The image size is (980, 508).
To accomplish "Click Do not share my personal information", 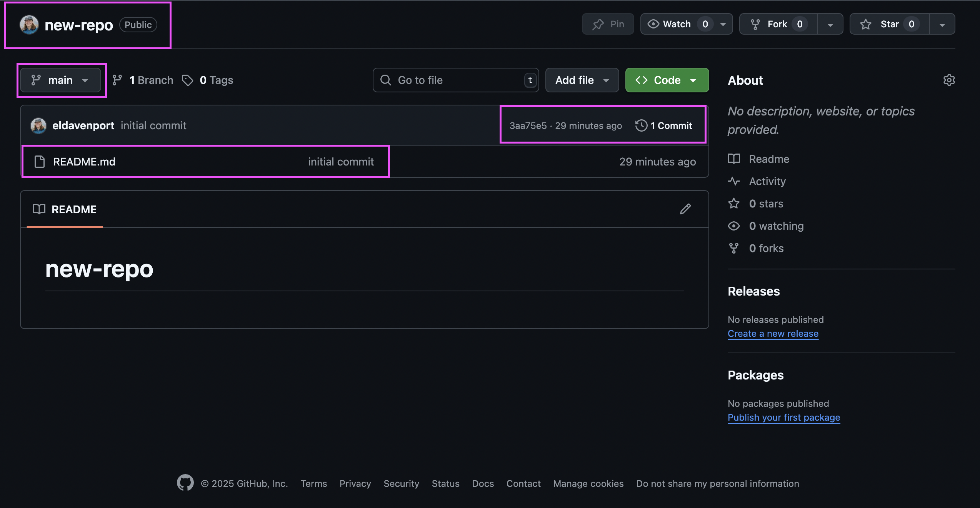I will pyautogui.click(x=718, y=484).
